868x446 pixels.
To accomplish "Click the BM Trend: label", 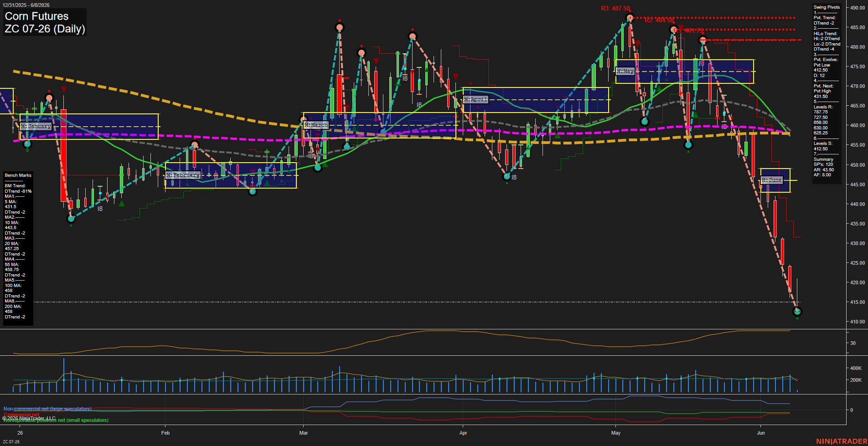I will (x=15, y=186).
